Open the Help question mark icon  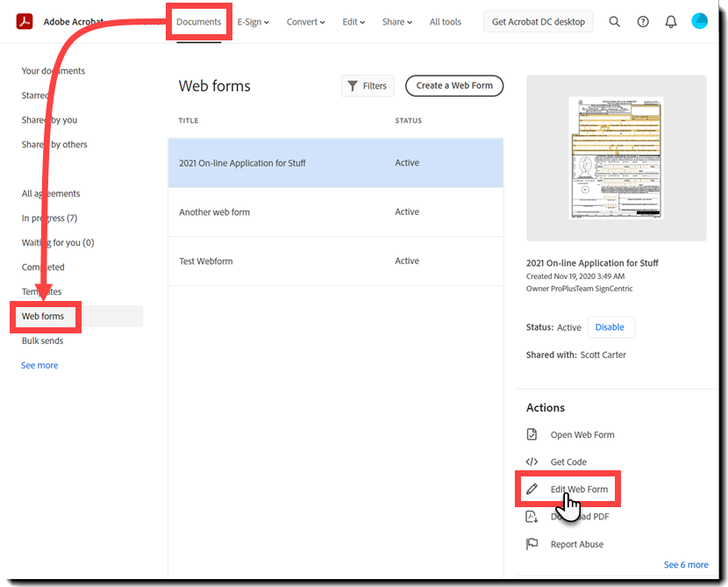click(643, 21)
